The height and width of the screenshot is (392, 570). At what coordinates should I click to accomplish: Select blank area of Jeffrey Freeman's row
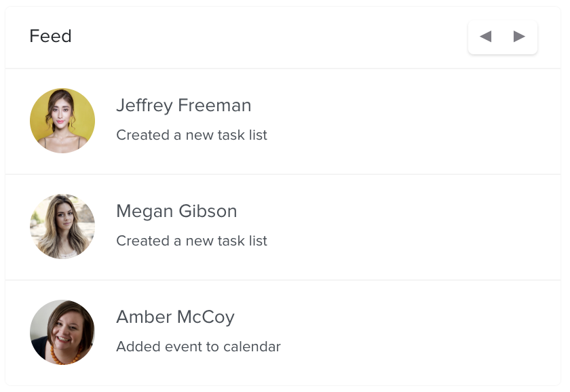(x=400, y=121)
